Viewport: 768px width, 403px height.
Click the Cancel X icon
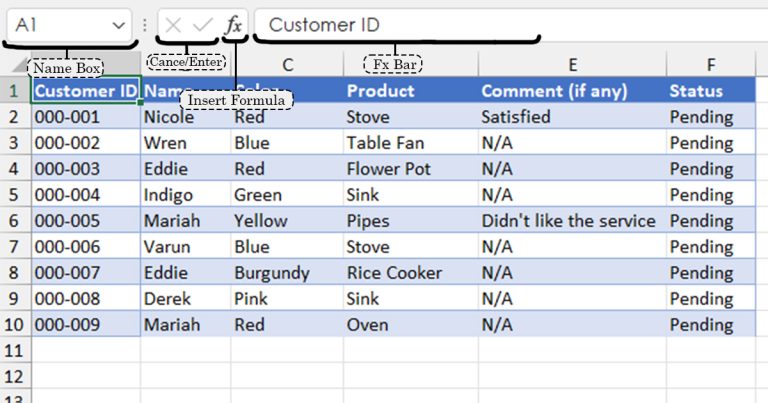[x=173, y=25]
